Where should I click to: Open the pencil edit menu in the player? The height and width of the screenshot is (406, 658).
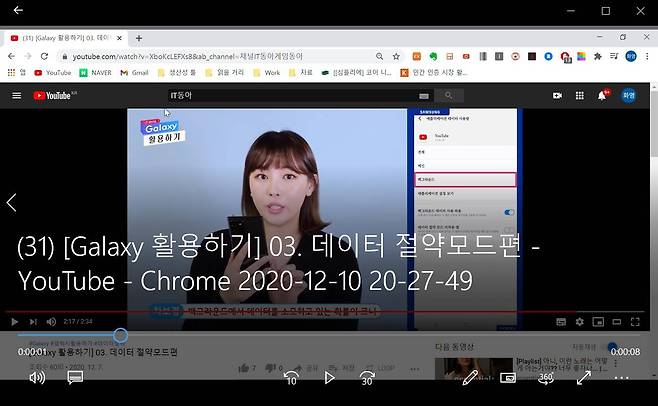(470, 378)
